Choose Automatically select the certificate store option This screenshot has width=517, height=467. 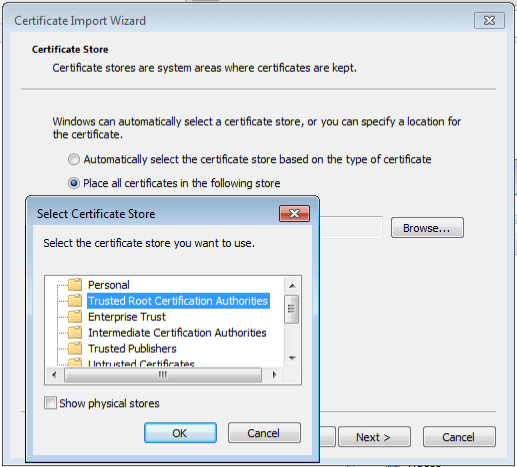74,159
